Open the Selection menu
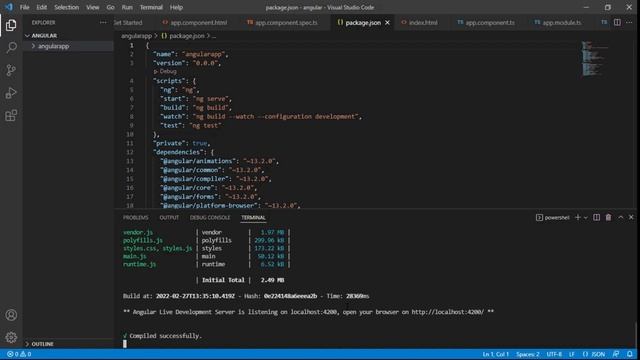The image size is (640, 360). 67,7
